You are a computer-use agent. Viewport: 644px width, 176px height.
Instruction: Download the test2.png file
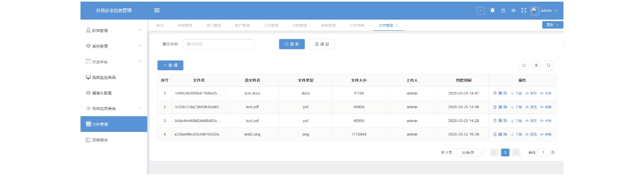pyautogui.click(x=516, y=134)
